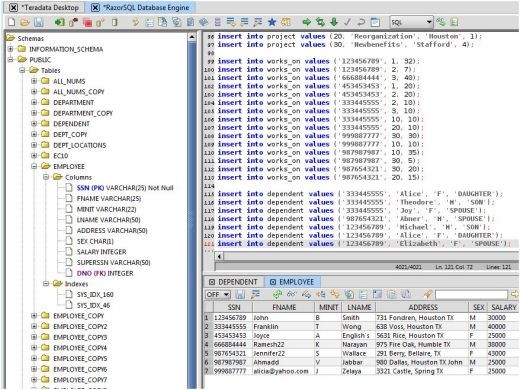Collapse the Tables node
Viewport: 520px width, 390px height.
tap(22, 70)
